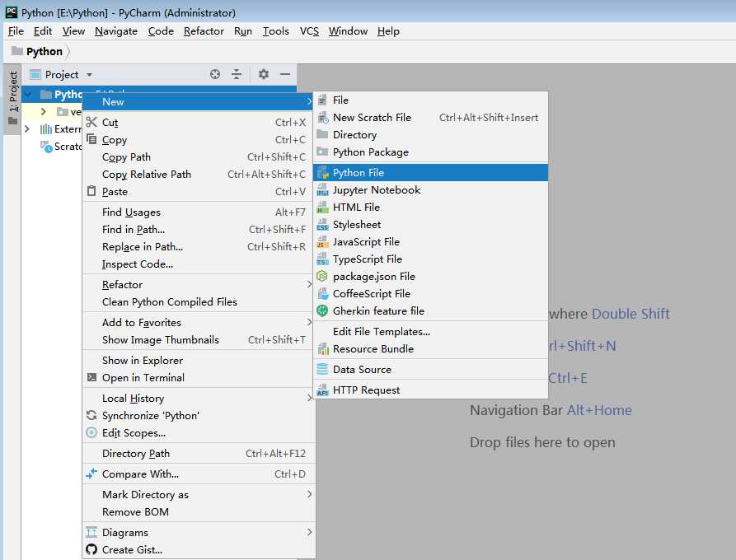Image resolution: width=736 pixels, height=560 pixels.
Task: Select Copy Path from context menu
Action: pos(198,156)
